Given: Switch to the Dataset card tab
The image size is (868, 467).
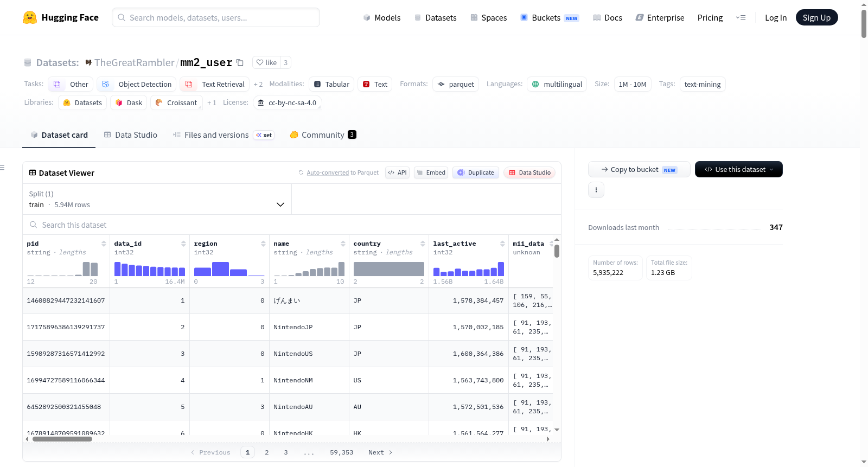Looking at the screenshot, I should [59, 135].
